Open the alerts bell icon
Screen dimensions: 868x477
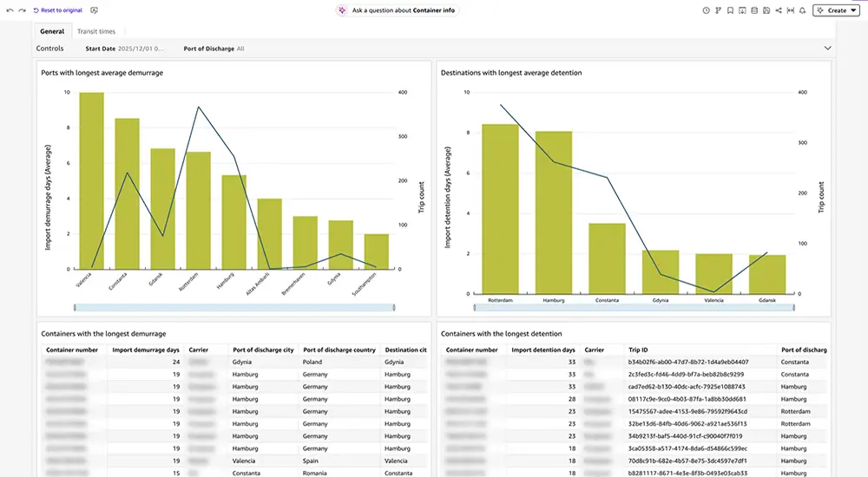[x=803, y=10]
